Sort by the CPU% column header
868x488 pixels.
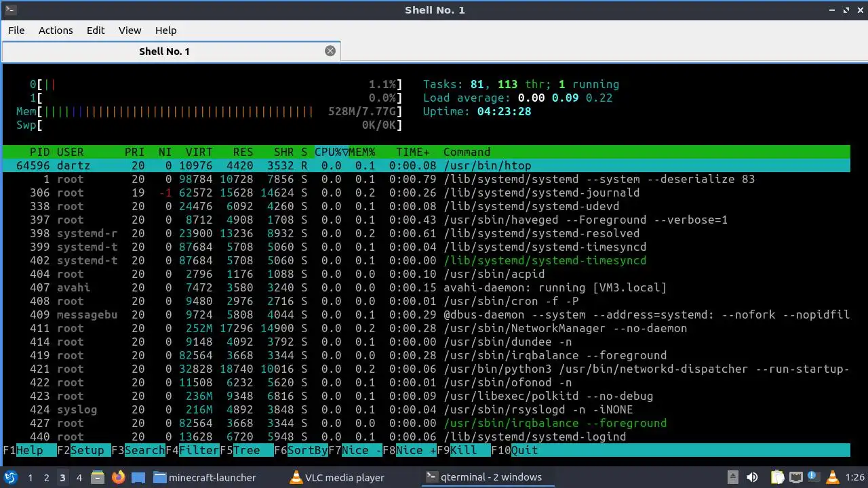[x=331, y=152]
